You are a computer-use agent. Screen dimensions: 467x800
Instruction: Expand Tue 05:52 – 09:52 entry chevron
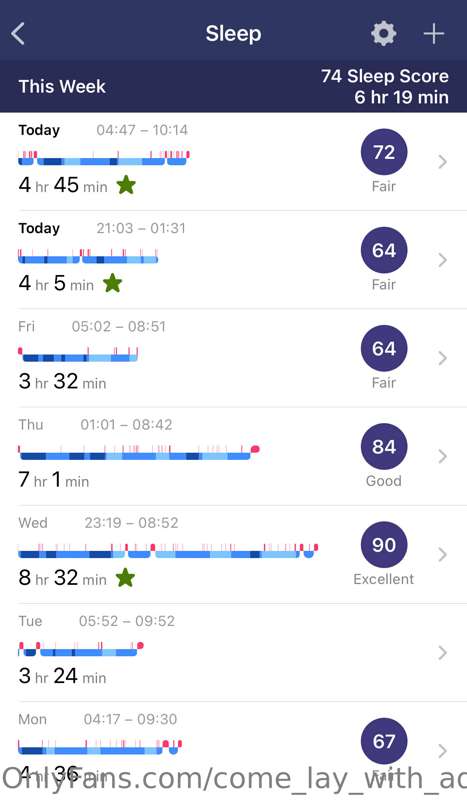(x=443, y=653)
